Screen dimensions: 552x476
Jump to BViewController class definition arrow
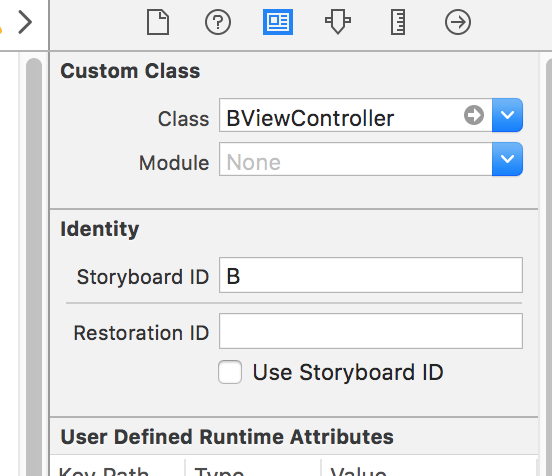coord(474,115)
